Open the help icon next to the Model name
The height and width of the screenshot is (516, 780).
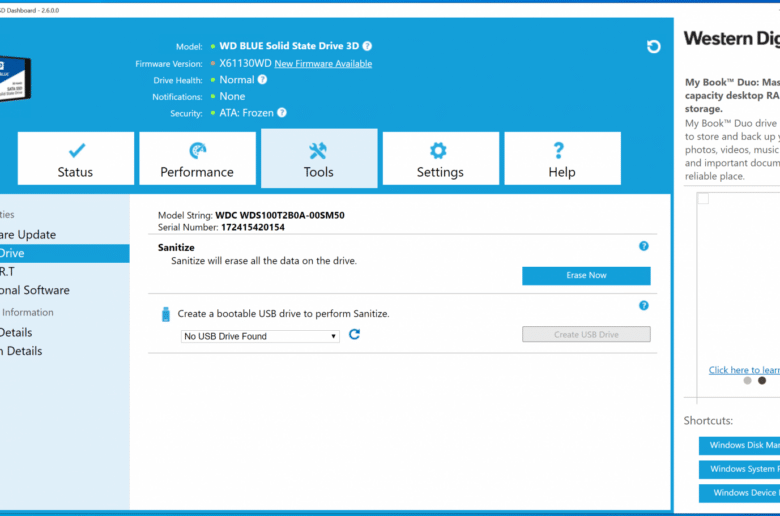tap(367, 46)
